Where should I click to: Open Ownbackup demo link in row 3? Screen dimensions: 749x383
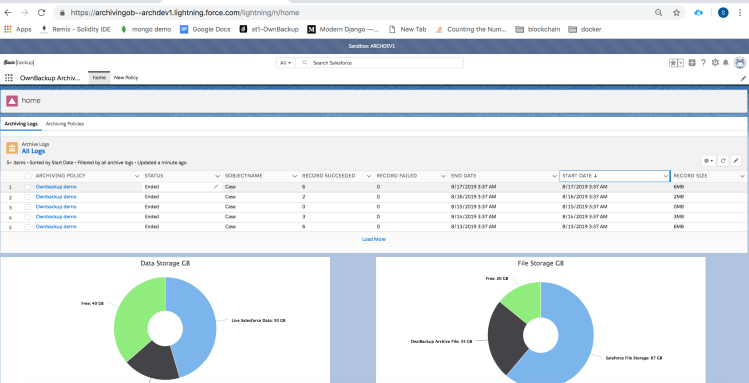tap(56, 207)
